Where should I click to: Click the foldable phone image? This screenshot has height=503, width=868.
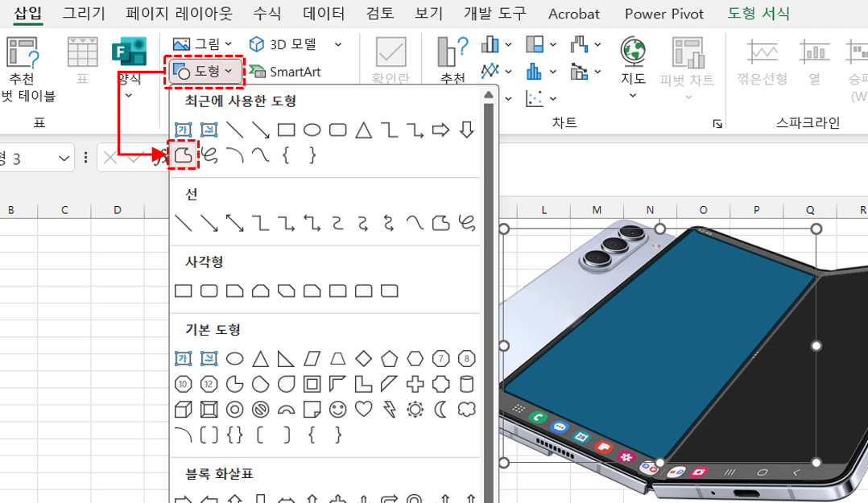[x=684, y=360]
